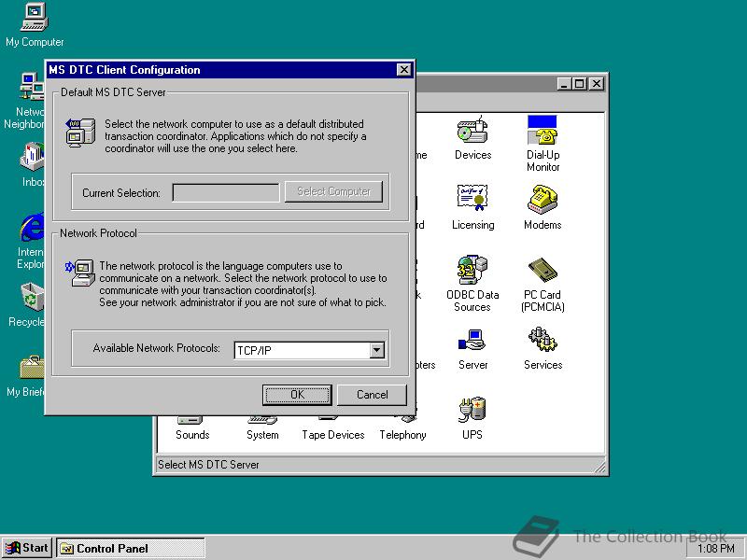The height and width of the screenshot is (560, 747).
Task: Click the TCP/IP protocol combo box field
Action: (309, 351)
